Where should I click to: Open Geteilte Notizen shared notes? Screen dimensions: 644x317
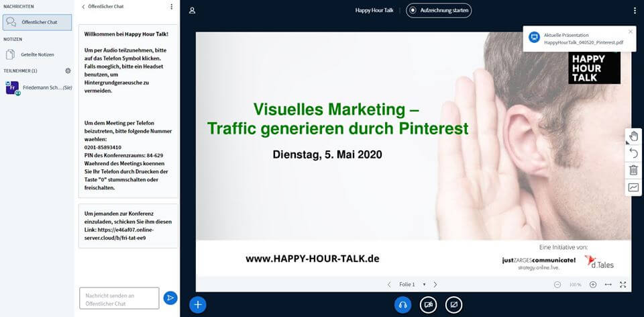[x=37, y=54]
